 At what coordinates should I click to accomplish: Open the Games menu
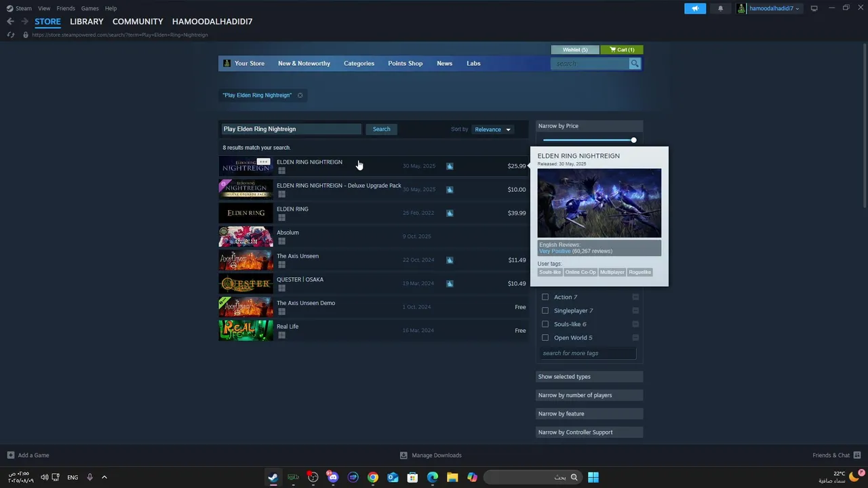90,8
